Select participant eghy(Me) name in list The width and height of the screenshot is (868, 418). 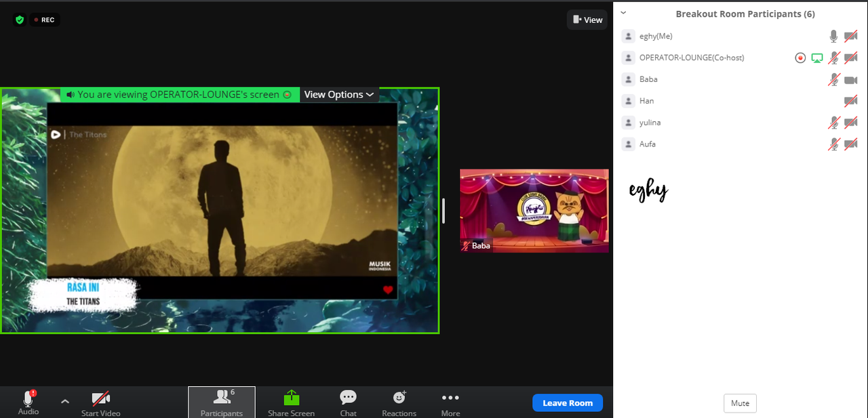click(x=656, y=37)
